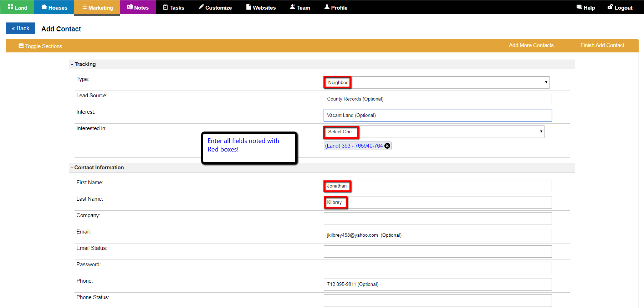Click the (Land) 393 - 765940-764 link text

click(x=354, y=146)
